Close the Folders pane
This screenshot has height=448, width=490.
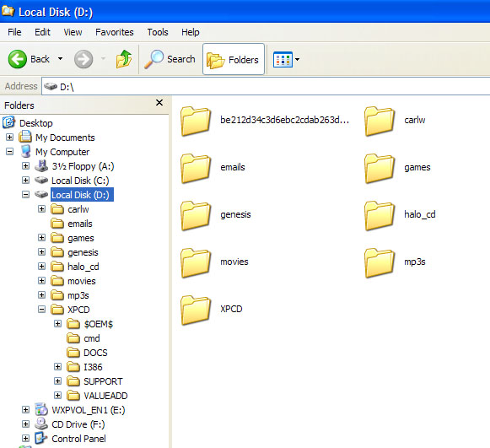[159, 103]
